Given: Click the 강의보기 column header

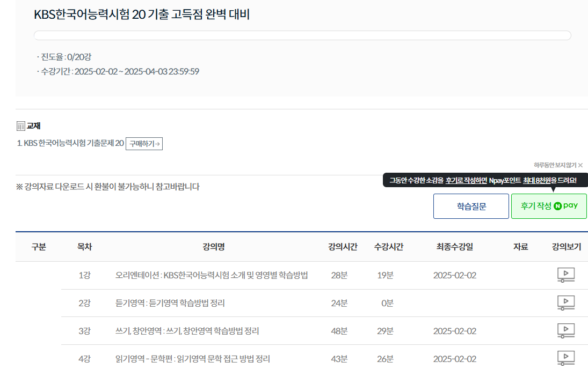Looking at the screenshot, I should [566, 247].
